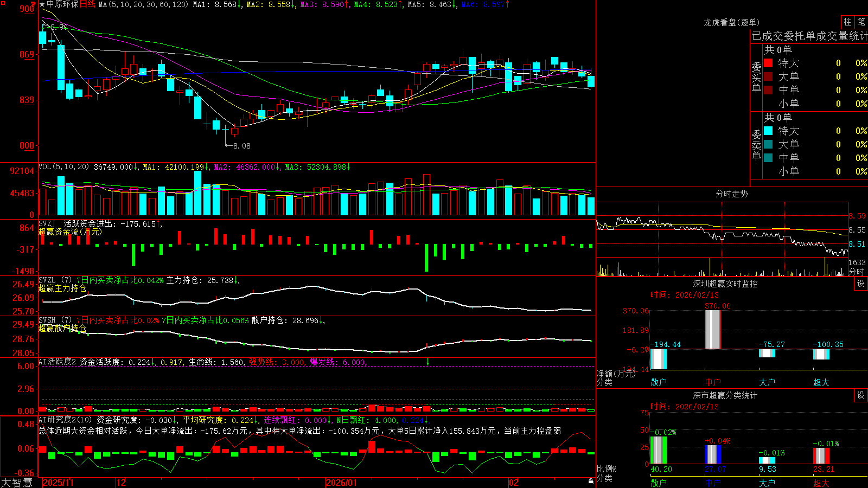Click the 大智慧 logo
This screenshot has height=488, width=868.
coord(17,483)
